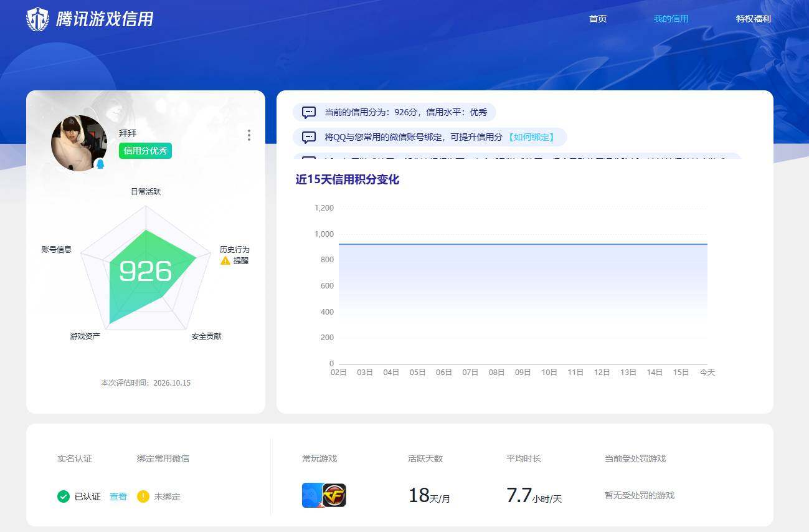Click the 历史行为 radar label
The image size is (809, 532).
[234, 249]
